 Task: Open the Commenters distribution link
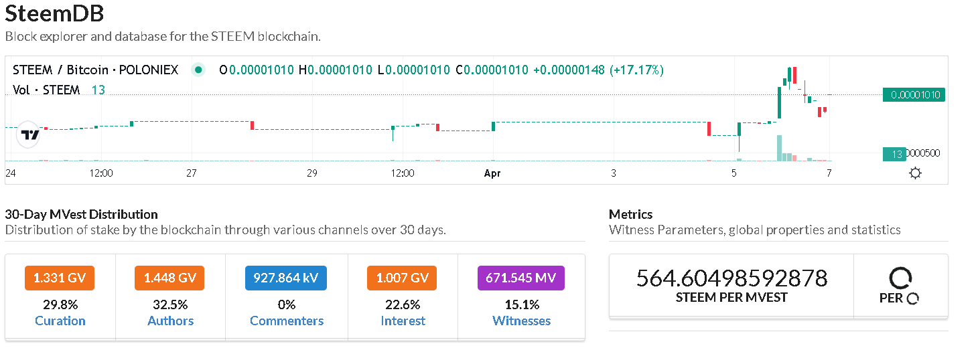287,321
